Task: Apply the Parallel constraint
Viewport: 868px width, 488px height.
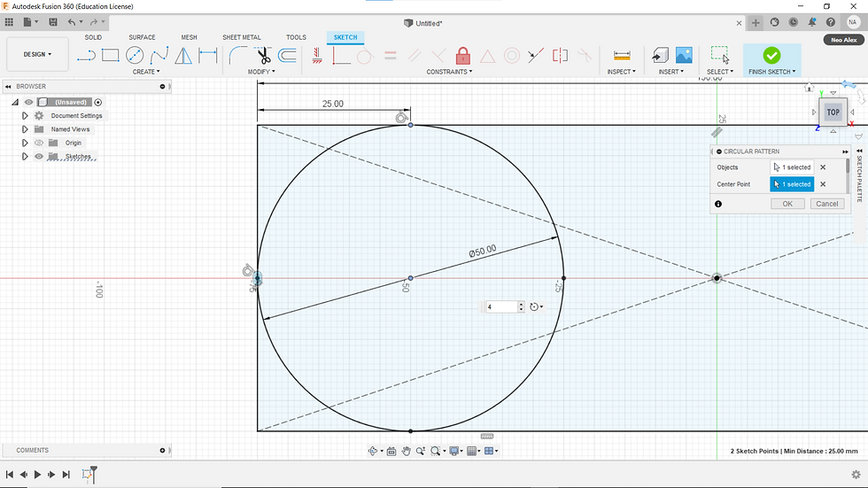Action: (x=415, y=55)
